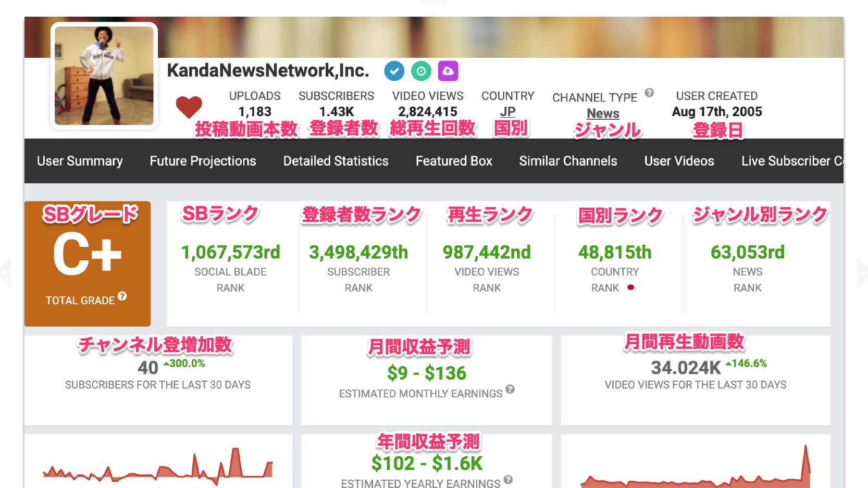This screenshot has width=868, height=488.
Task: Click the green clock badge icon
Action: (x=421, y=71)
